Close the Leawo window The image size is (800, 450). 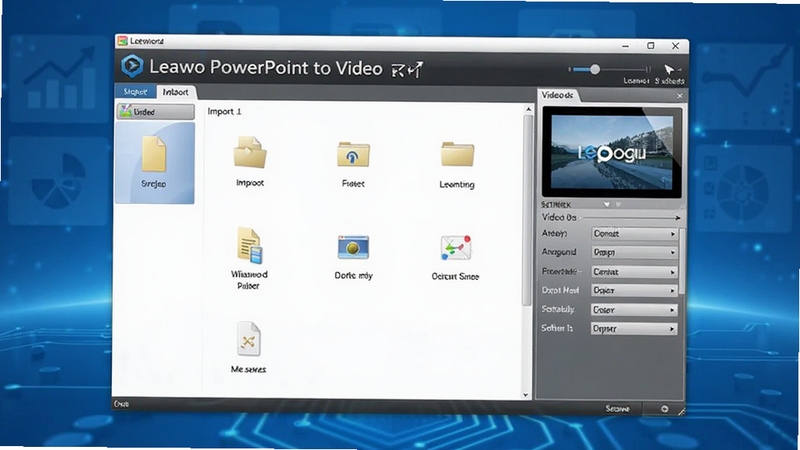(676, 46)
